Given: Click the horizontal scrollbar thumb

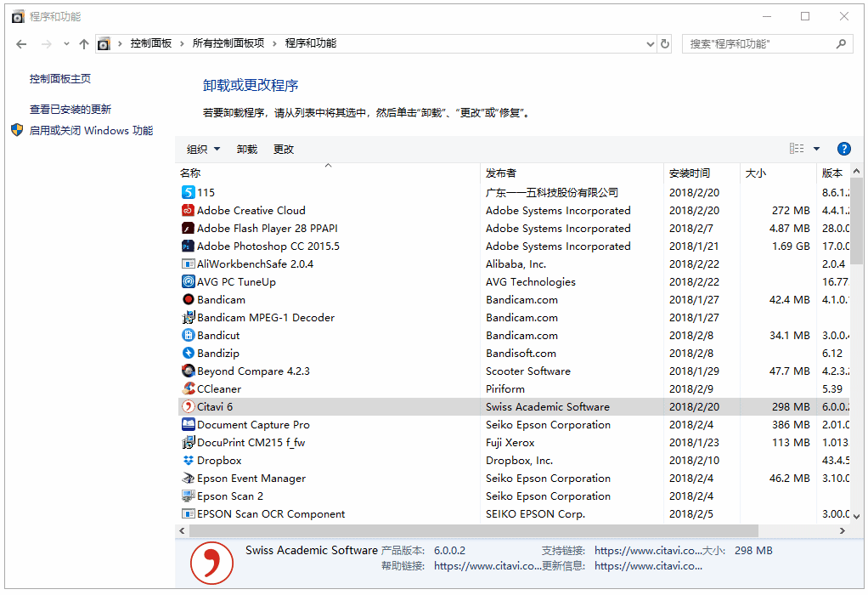Looking at the screenshot, I should click(x=473, y=530).
